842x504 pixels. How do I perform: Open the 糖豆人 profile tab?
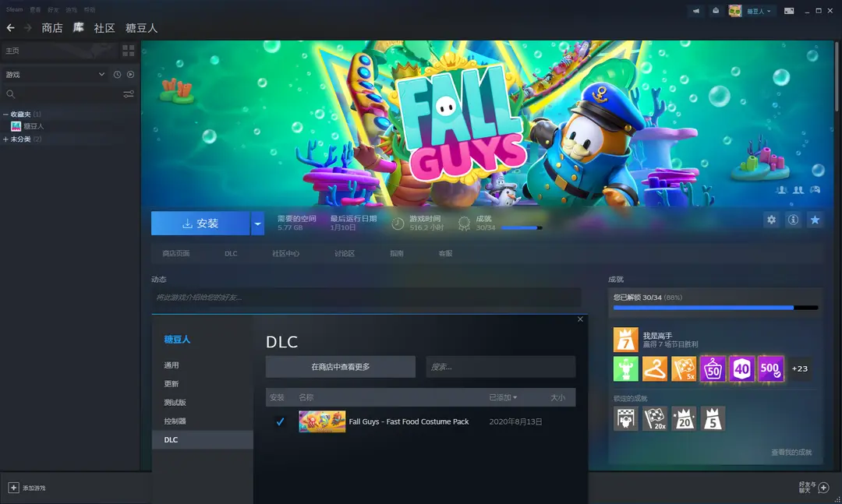141,28
